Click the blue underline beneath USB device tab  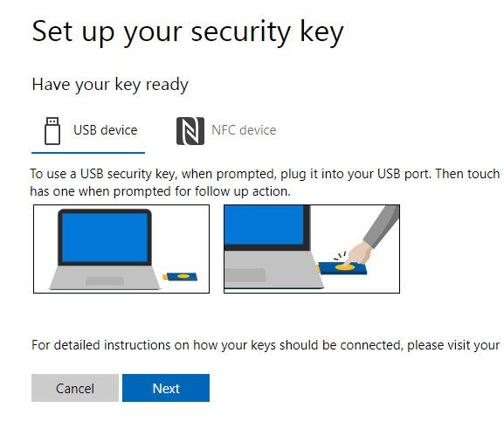88,153
